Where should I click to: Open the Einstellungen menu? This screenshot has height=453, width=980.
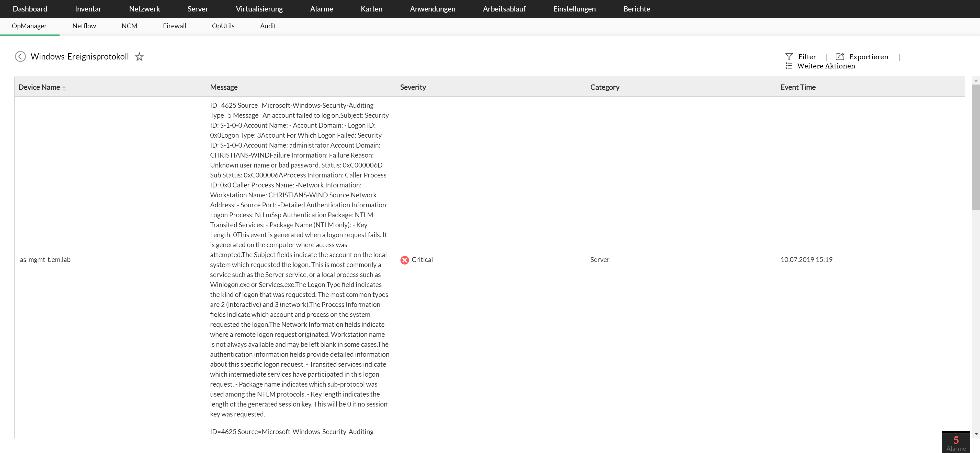(x=574, y=9)
